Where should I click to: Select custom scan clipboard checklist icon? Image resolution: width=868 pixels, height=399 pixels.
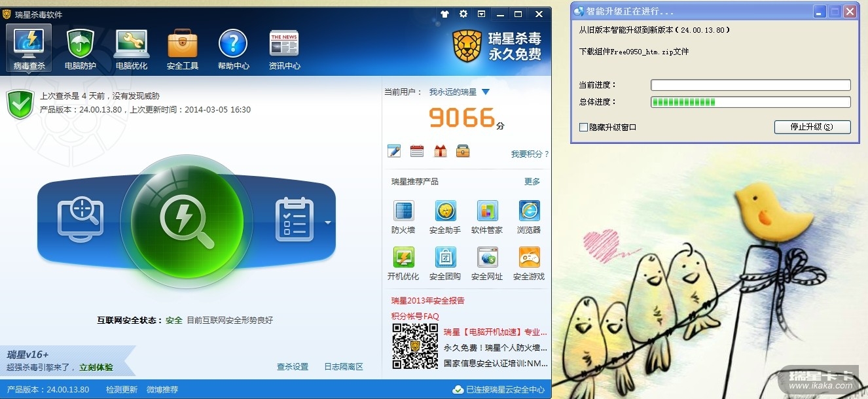pyautogui.click(x=293, y=218)
